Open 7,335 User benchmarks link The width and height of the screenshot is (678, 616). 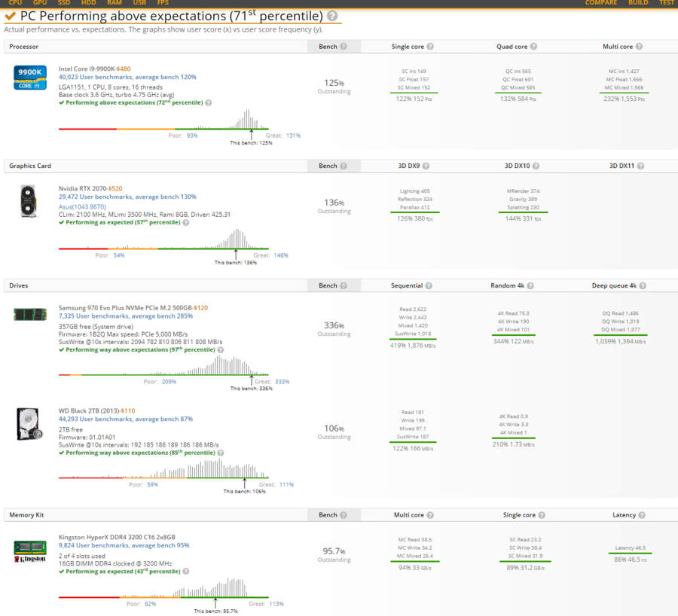click(126, 316)
